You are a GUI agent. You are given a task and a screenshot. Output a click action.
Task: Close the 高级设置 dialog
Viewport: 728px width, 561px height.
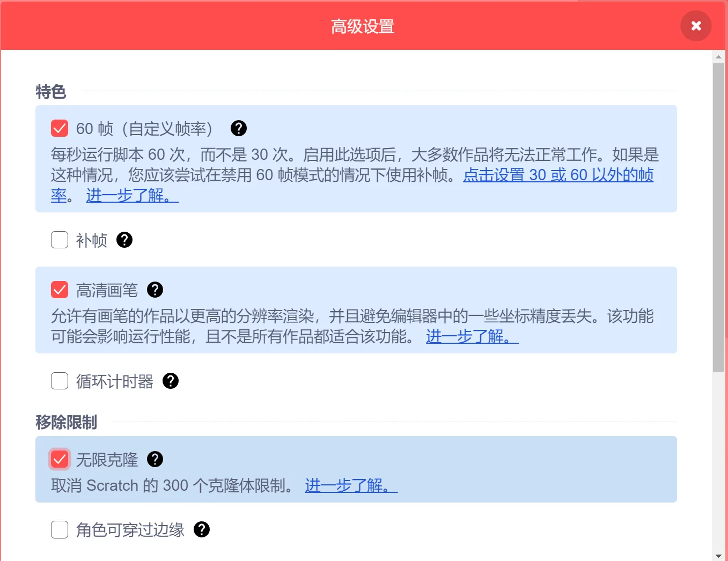(696, 25)
